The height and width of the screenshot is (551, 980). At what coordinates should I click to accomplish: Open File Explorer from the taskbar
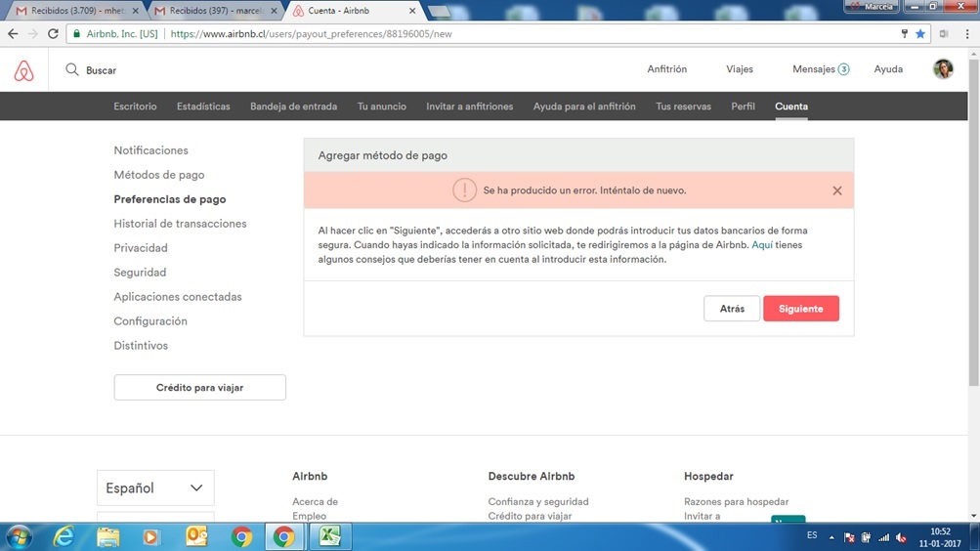(107, 536)
